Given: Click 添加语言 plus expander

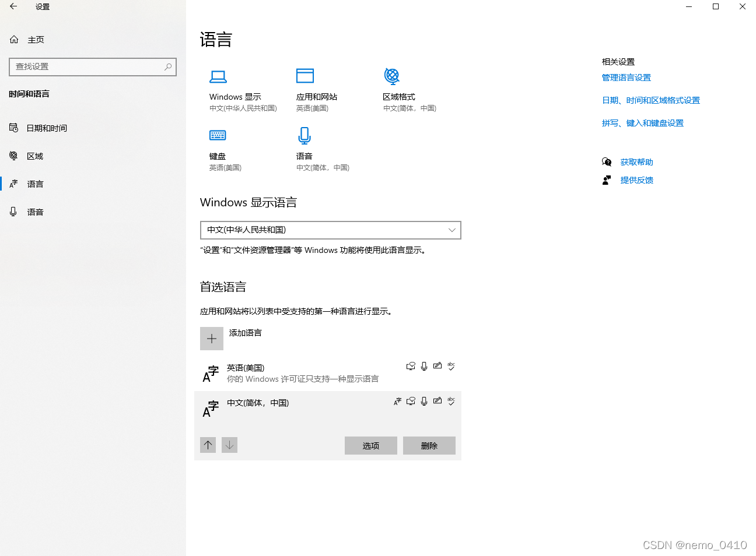Looking at the screenshot, I should (212, 339).
